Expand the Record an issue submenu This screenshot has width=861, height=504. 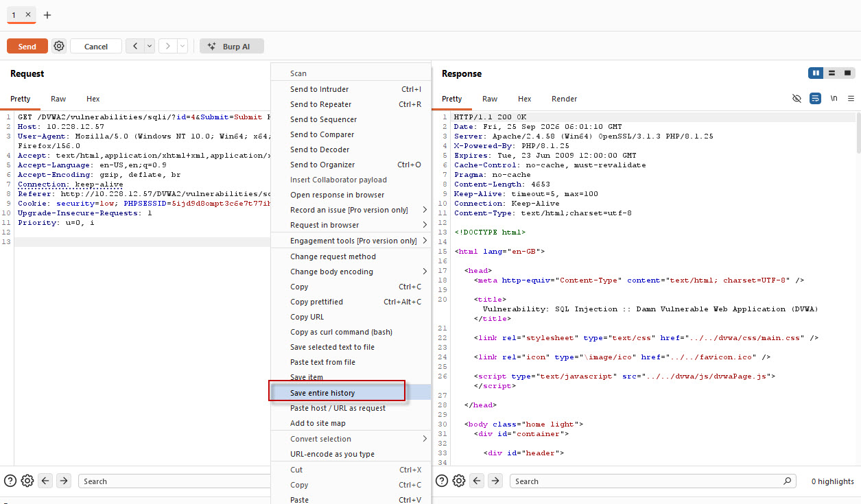point(425,210)
